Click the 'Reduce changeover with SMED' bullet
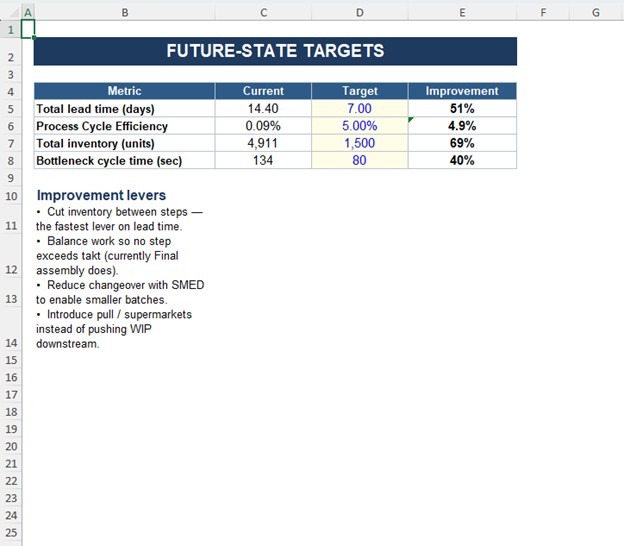 [120, 292]
